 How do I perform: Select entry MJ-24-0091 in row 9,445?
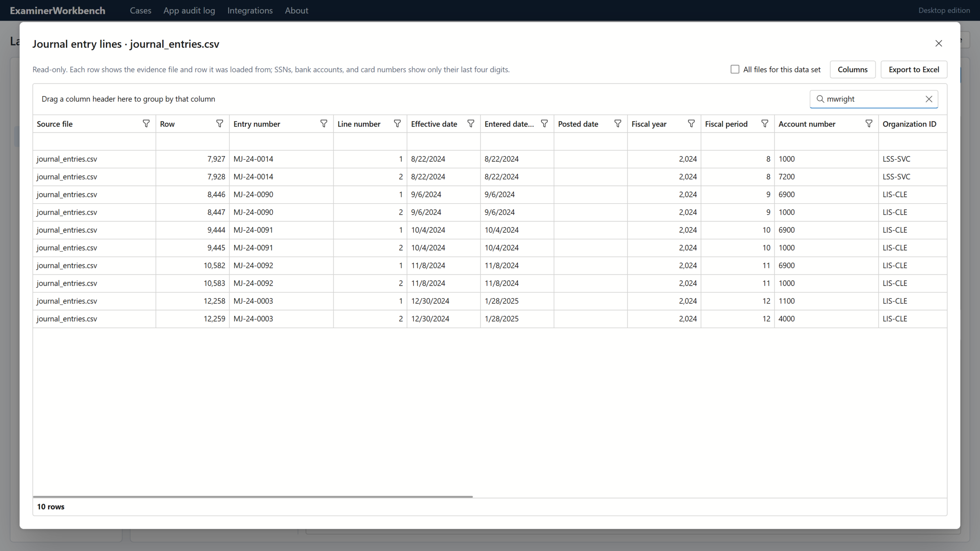pyautogui.click(x=281, y=248)
